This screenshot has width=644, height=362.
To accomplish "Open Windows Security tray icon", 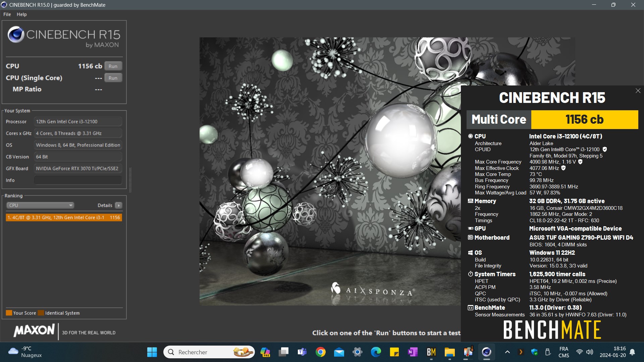I will 534,352.
